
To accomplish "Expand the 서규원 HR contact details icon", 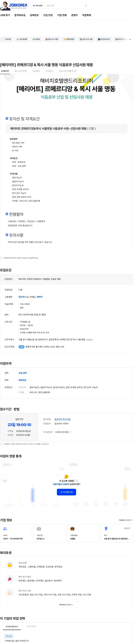I will tap(70, 432).
